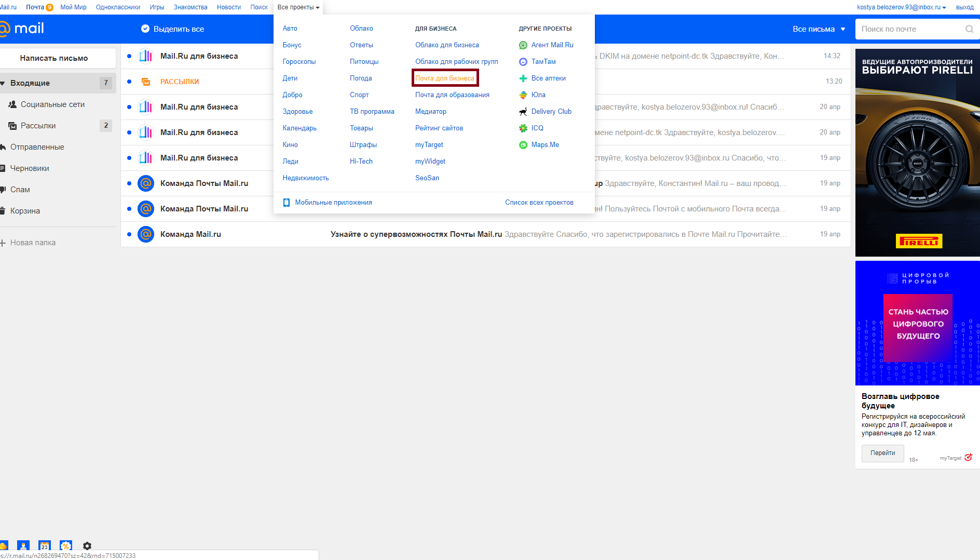Open myTarget link in business column
The width and height of the screenshot is (980, 560).
point(429,145)
